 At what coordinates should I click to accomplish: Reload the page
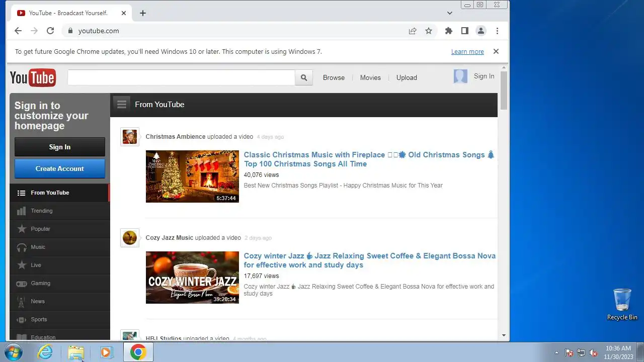[50, 31]
